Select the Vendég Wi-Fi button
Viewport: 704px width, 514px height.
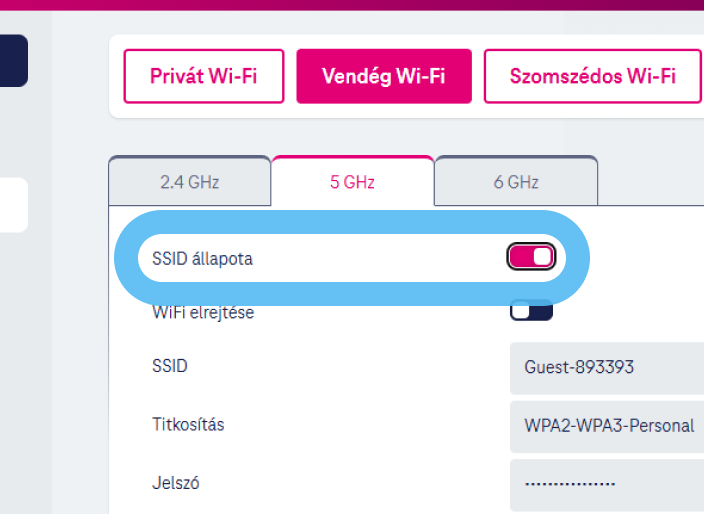pos(383,76)
